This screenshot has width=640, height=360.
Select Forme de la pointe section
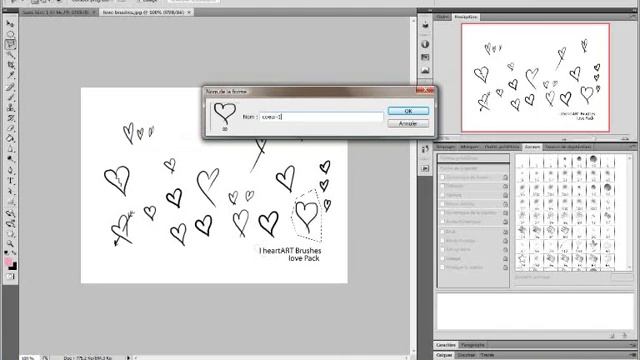pos(473,168)
